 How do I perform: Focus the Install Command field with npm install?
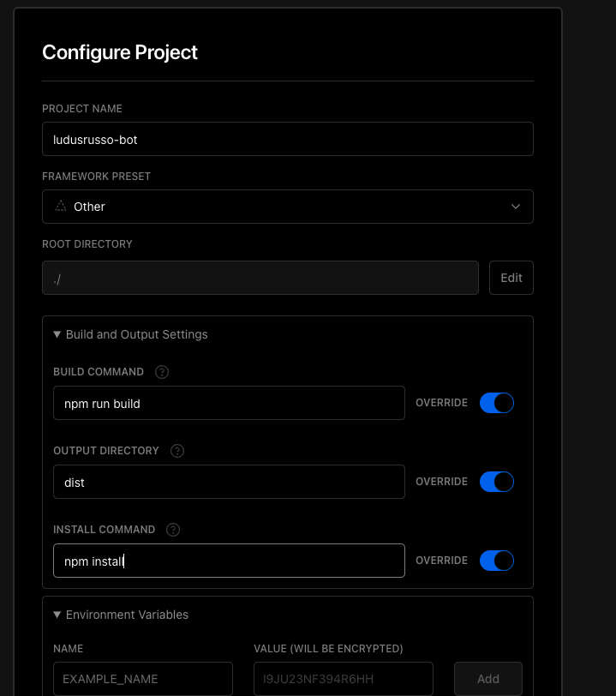(229, 561)
